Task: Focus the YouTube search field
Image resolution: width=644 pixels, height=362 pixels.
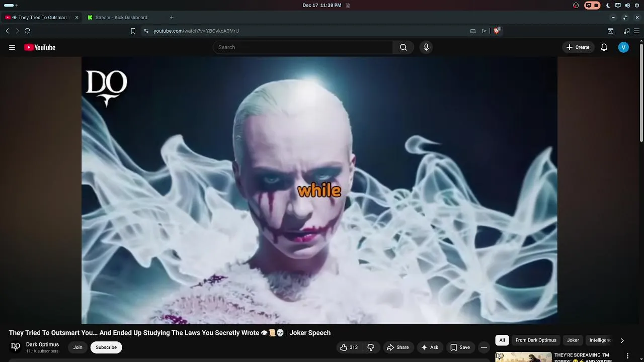Action: (x=303, y=47)
